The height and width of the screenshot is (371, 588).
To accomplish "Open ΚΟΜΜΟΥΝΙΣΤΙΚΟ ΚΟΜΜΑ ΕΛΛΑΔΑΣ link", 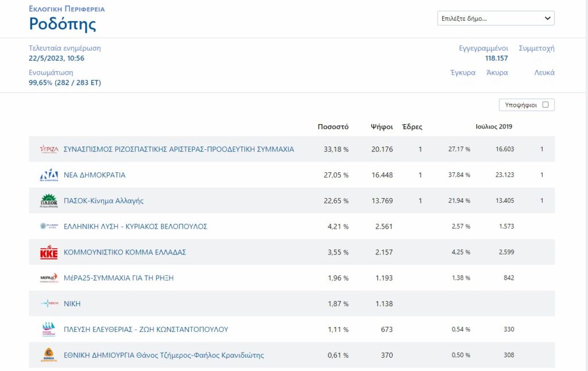I will point(125,253).
